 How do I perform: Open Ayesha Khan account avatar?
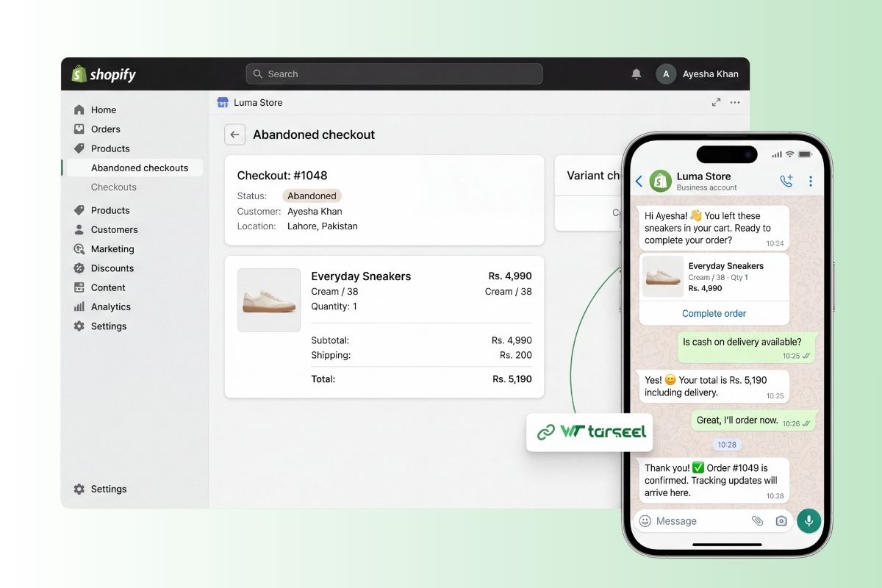(666, 74)
